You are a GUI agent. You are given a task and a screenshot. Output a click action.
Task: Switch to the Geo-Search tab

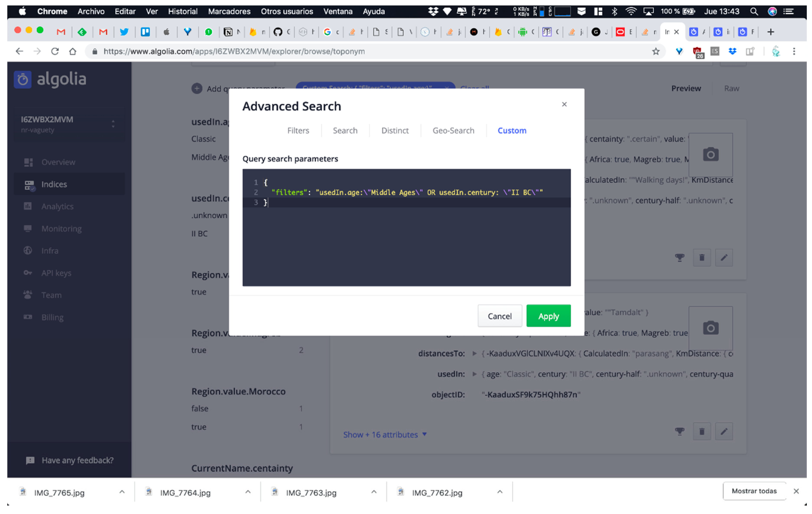pos(453,131)
